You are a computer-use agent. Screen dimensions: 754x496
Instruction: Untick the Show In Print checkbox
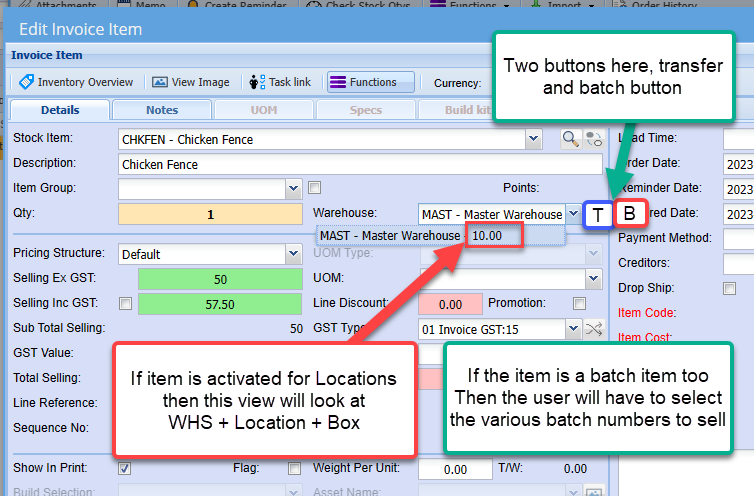tap(125, 468)
